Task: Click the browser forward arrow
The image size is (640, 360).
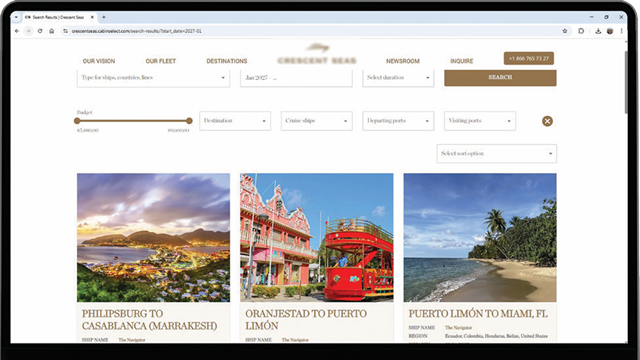Action: [28, 31]
